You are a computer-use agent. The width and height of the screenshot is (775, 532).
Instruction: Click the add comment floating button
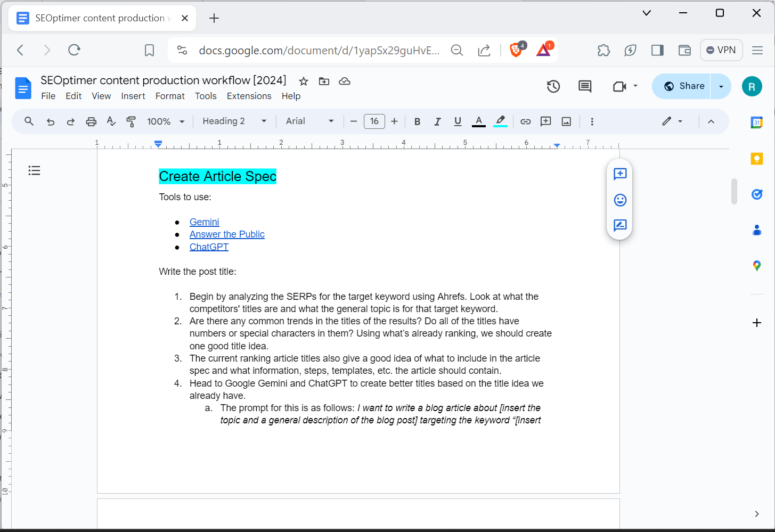[x=620, y=174]
